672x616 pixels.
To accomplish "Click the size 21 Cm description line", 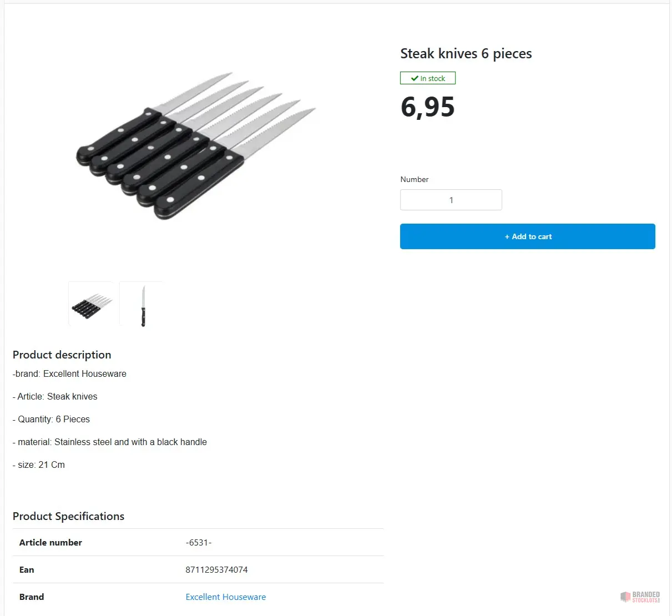I will [39, 465].
